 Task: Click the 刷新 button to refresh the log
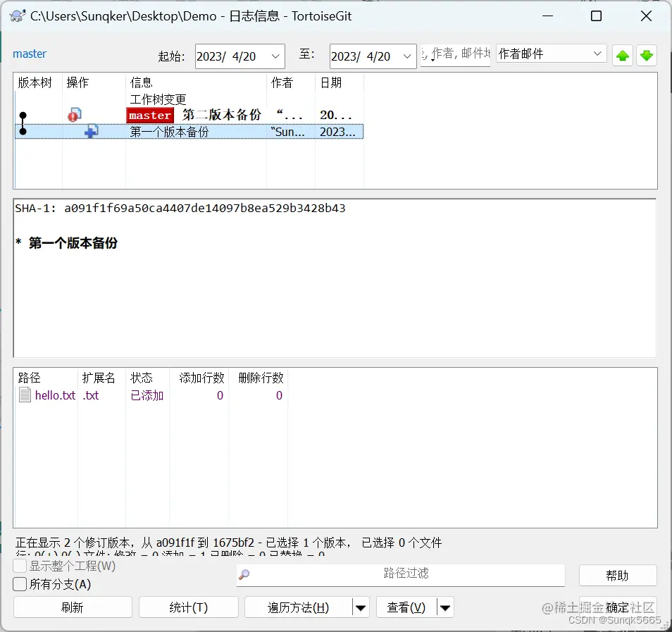pos(72,607)
